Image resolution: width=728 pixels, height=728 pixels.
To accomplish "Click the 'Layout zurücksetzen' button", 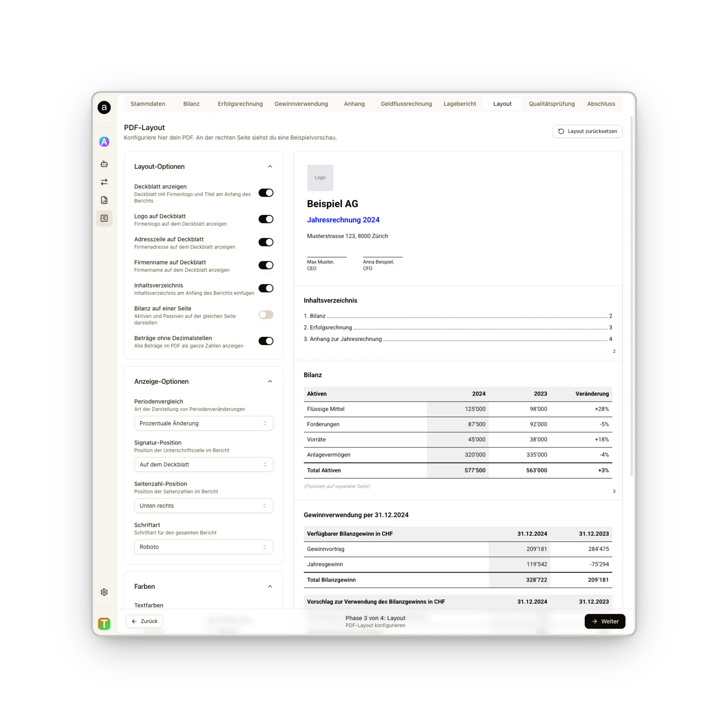I will click(587, 132).
